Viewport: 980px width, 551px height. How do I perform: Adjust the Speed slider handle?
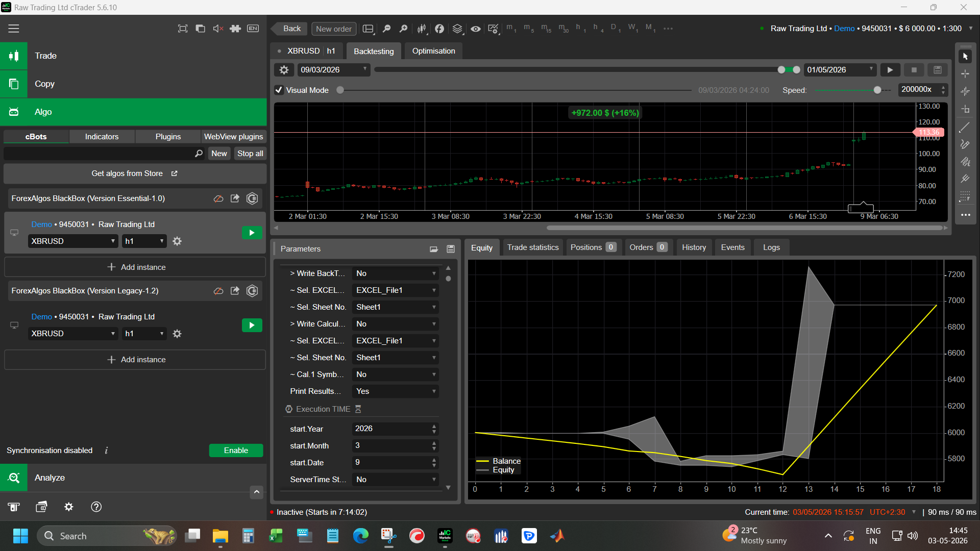click(877, 90)
